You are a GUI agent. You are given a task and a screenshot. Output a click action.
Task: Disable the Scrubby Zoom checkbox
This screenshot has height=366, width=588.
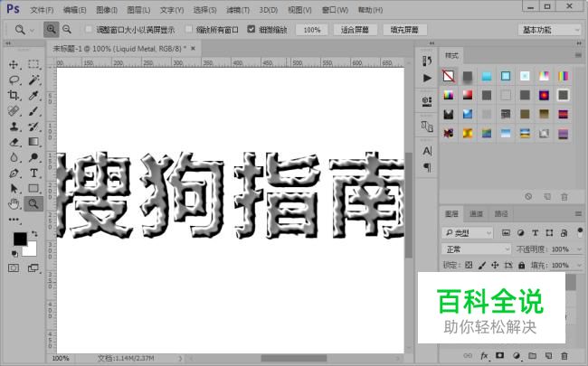pyautogui.click(x=251, y=29)
